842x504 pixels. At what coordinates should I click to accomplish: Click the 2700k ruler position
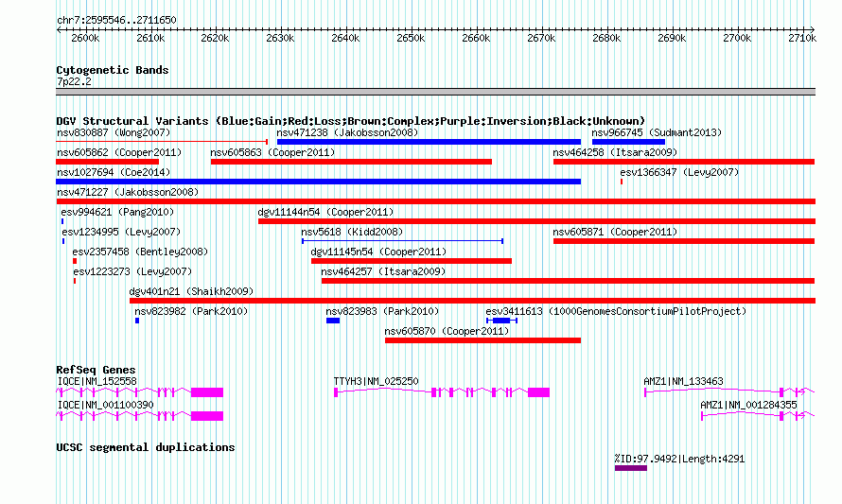click(x=737, y=38)
